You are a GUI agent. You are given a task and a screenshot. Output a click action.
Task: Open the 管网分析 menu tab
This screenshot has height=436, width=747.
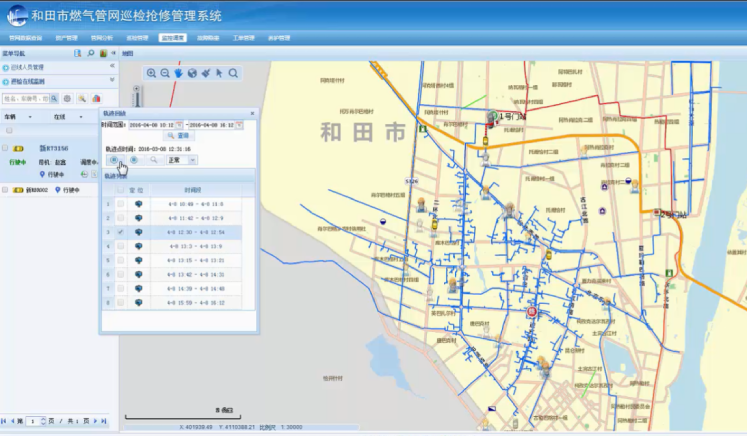[x=101, y=38]
